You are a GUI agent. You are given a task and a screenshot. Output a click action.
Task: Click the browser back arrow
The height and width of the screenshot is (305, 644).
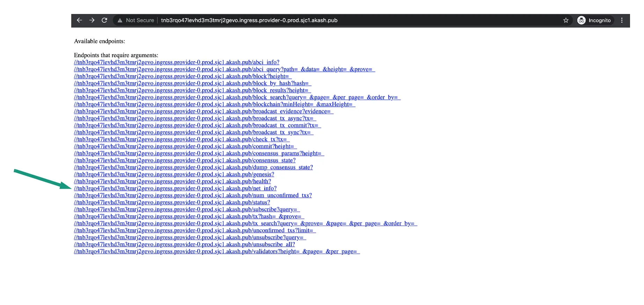[79, 20]
